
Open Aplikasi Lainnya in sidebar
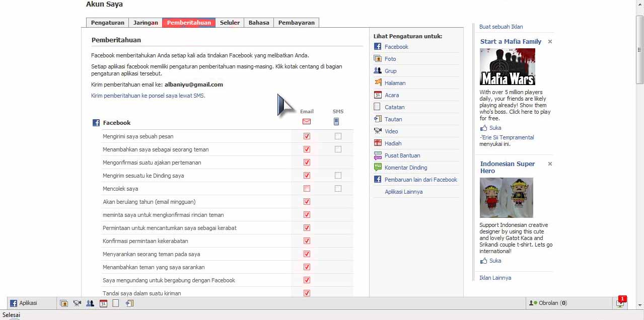tap(403, 192)
